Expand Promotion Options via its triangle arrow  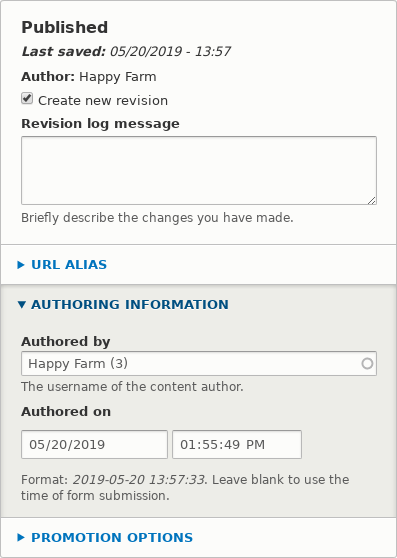pyautogui.click(x=21, y=537)
